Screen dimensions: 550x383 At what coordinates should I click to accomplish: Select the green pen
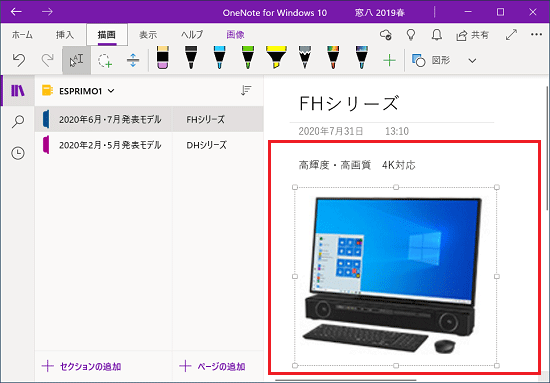pos(248,58)
